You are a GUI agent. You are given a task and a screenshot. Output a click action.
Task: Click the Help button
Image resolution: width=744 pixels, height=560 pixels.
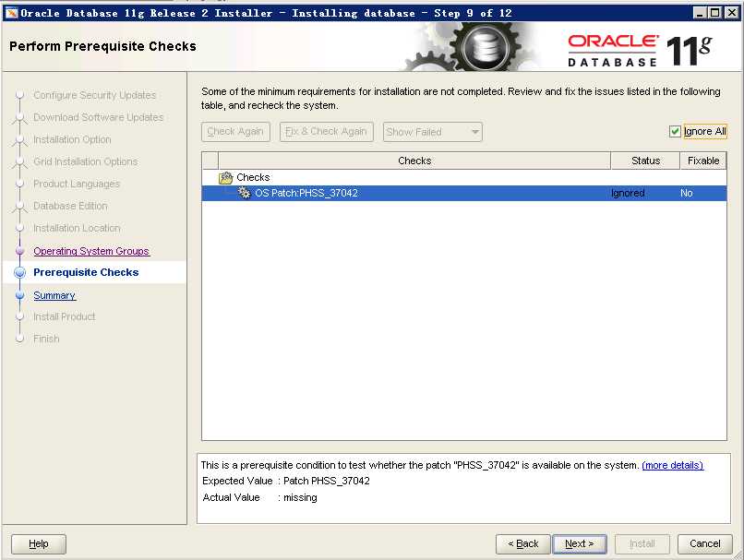[x=39, y=544]
